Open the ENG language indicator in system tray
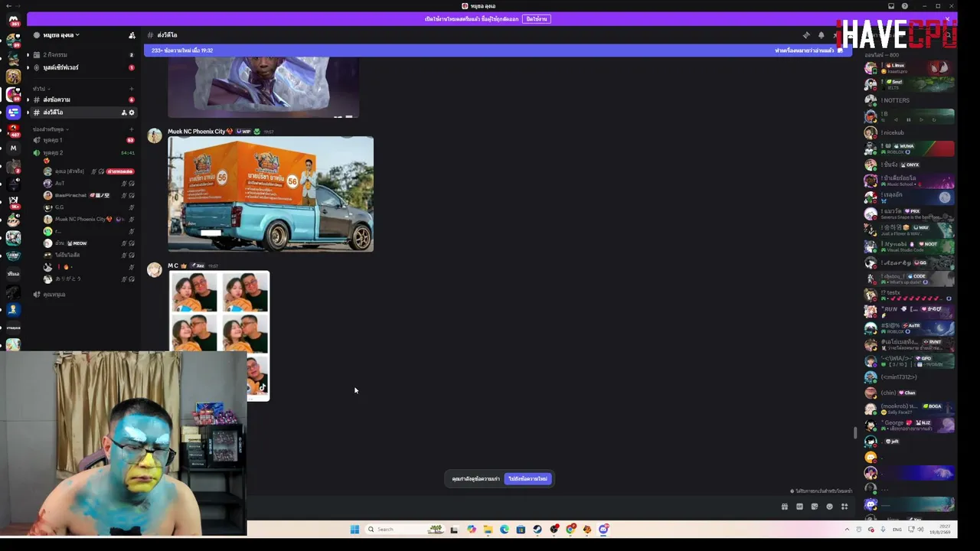 [x=898, y=529]
